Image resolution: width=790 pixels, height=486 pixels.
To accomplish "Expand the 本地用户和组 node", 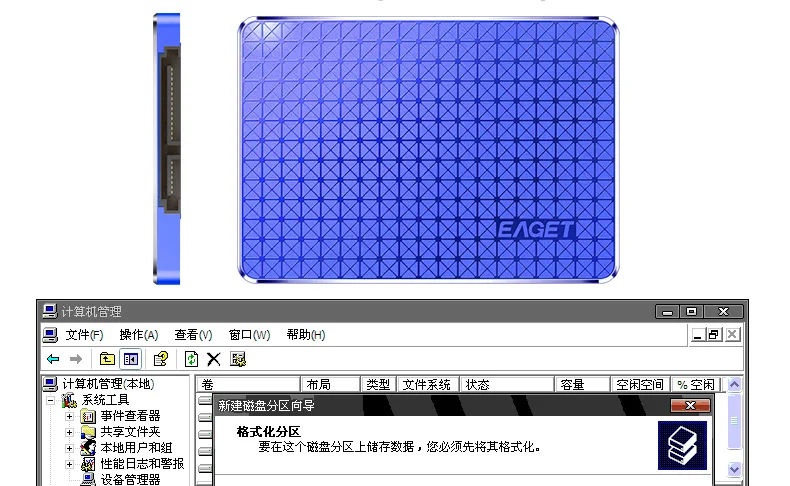I will [70, 448].
